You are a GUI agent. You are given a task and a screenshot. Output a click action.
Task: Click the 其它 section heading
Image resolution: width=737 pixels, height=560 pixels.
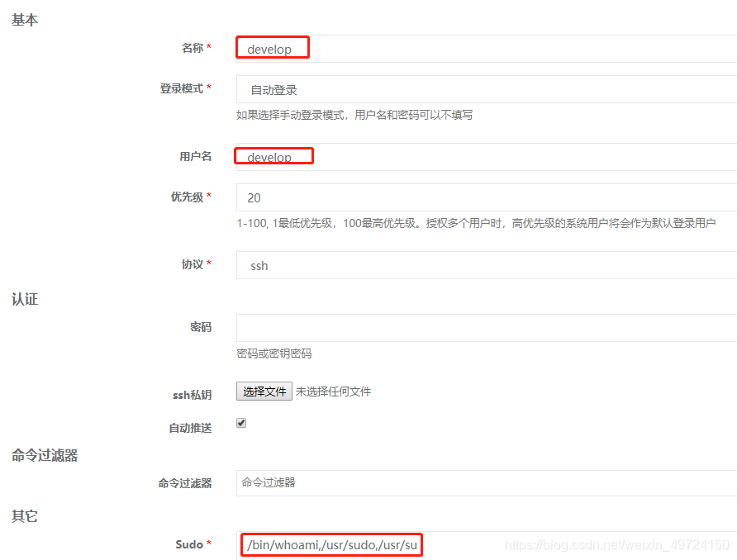(25, 516)
